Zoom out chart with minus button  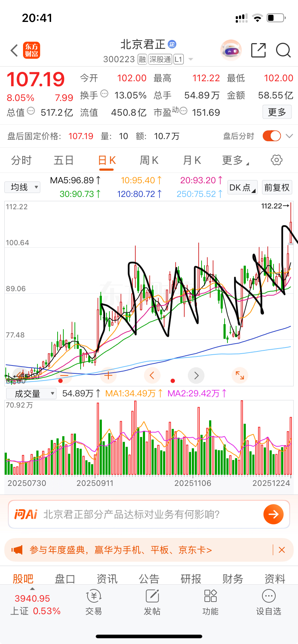pyautogui.click(x=64, y=376)
